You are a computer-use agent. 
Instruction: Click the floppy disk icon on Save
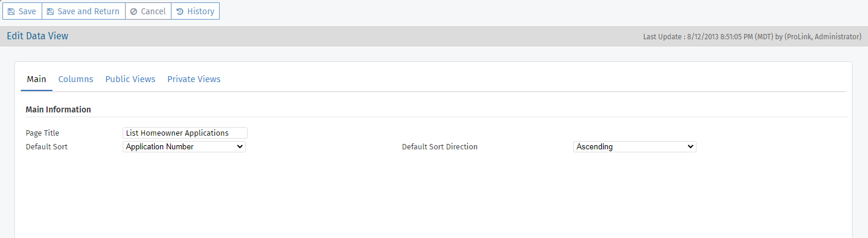[11, 11]
